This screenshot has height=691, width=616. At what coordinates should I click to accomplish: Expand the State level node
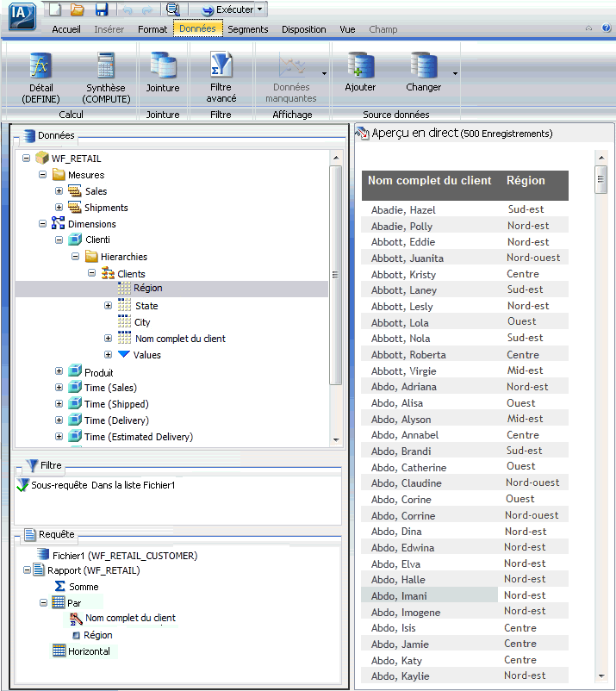pyautogui.click(x=108, y=305)
